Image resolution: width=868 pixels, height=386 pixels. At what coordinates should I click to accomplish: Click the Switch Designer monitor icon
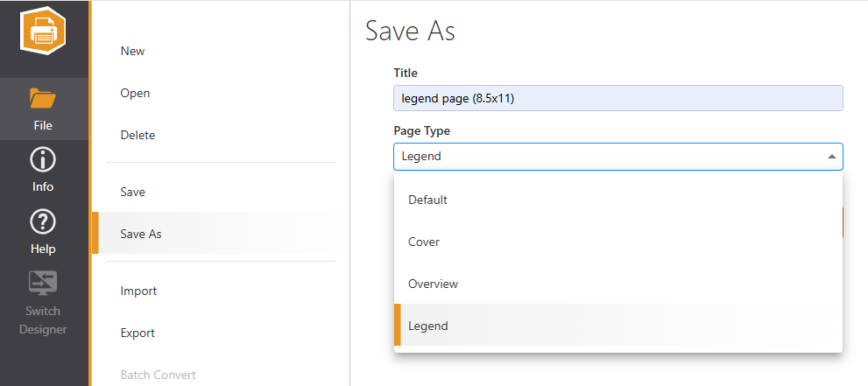[x=43, y=283]
